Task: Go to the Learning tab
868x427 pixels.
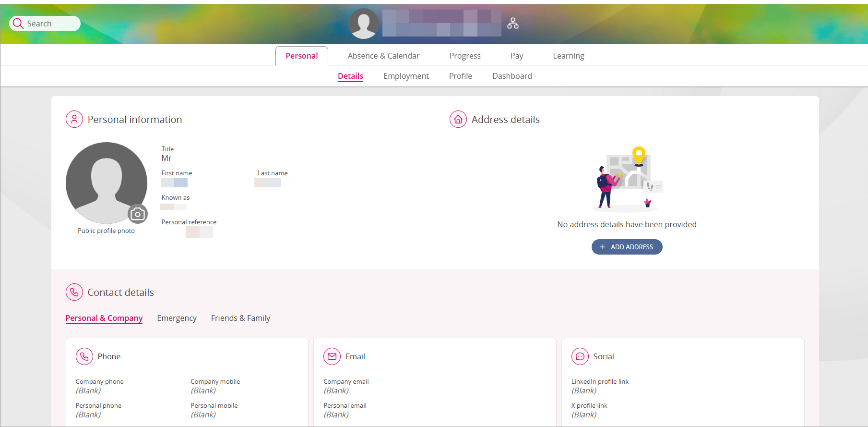Action: tap(568, 56)
